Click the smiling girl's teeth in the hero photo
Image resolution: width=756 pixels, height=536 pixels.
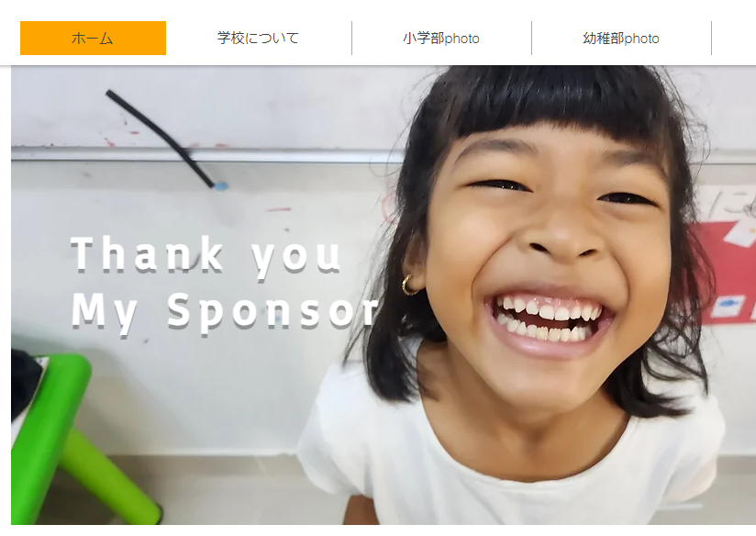coord(547,318)
